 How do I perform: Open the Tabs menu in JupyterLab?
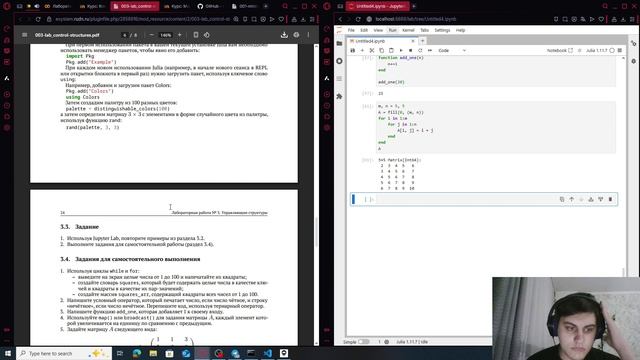point(424,30)
